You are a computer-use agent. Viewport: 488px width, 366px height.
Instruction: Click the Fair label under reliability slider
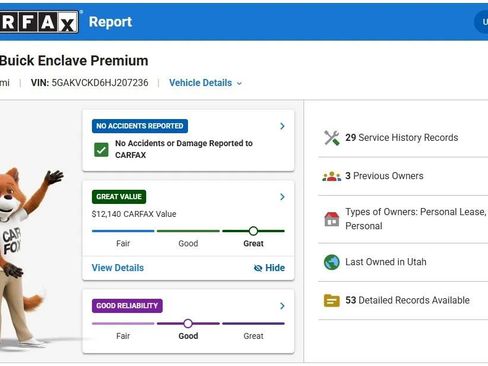pos(123,336)
